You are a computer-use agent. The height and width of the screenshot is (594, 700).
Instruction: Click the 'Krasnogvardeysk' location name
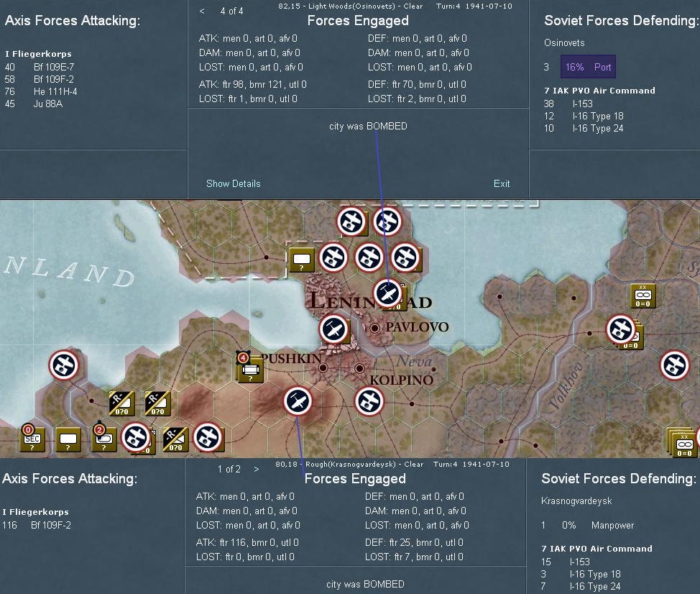576,501
